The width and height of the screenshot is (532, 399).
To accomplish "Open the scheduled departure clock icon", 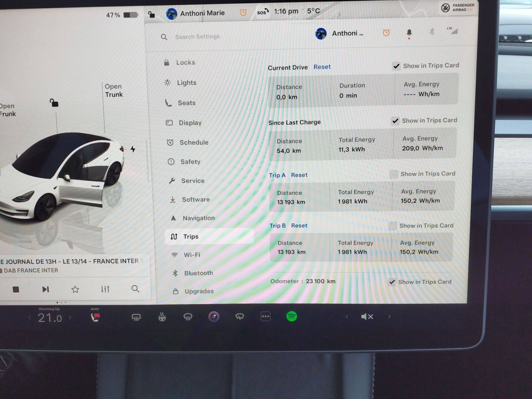I will click(x=386, y=33).
